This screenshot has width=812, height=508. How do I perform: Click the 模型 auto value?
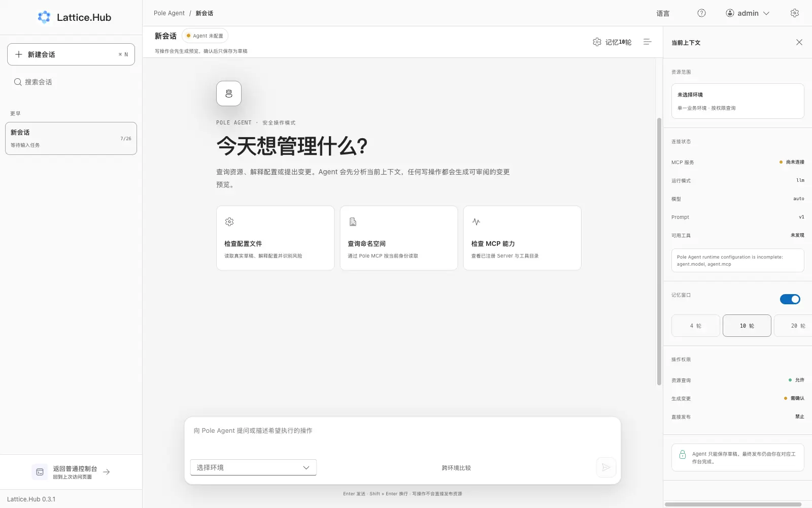(x=799, y=199)
